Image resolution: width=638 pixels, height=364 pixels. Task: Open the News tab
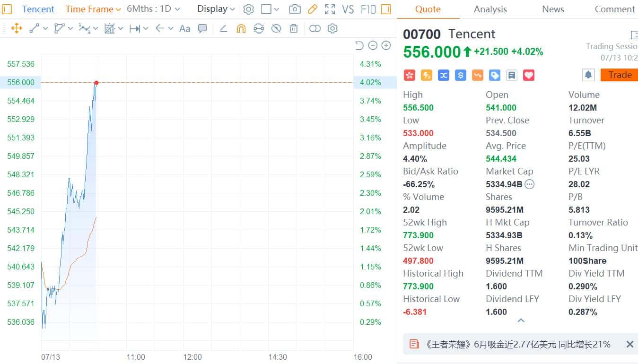[553, 9]
